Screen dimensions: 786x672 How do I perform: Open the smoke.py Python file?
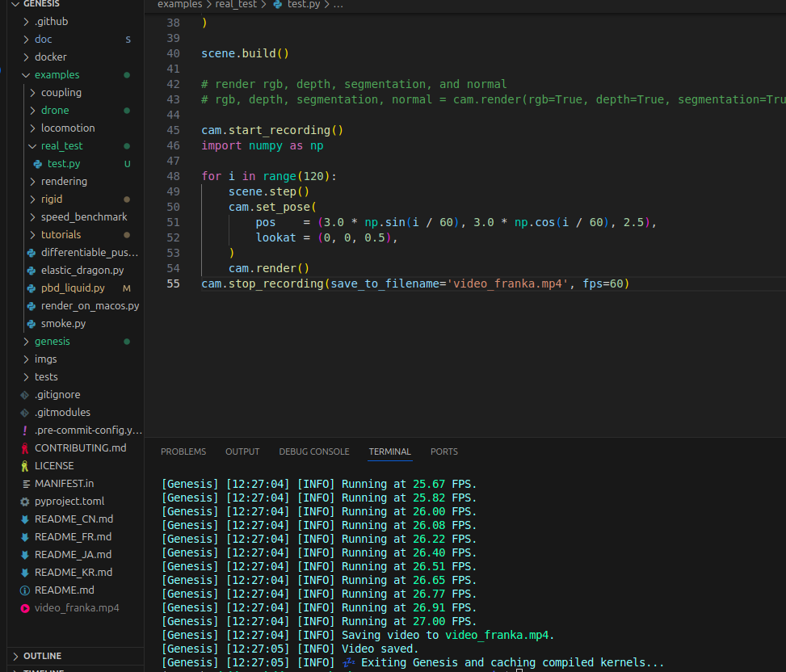pos(63,324)
